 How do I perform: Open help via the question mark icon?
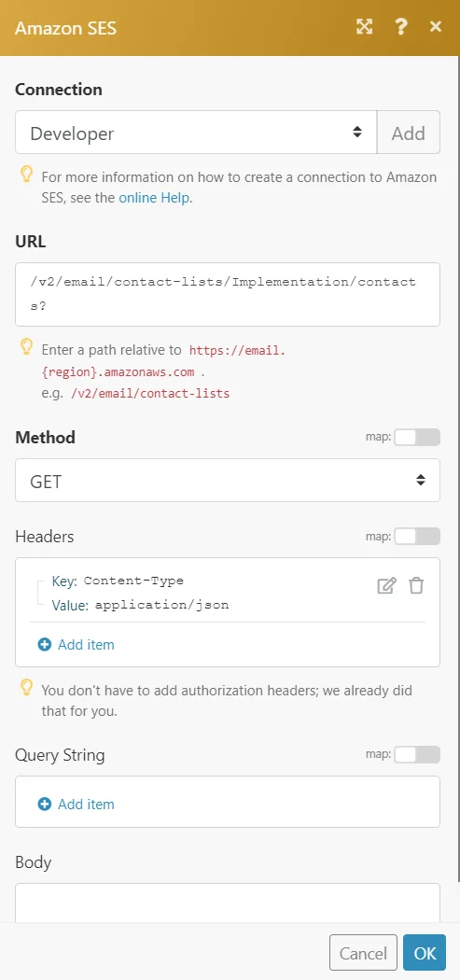click(x=400, y=26)
